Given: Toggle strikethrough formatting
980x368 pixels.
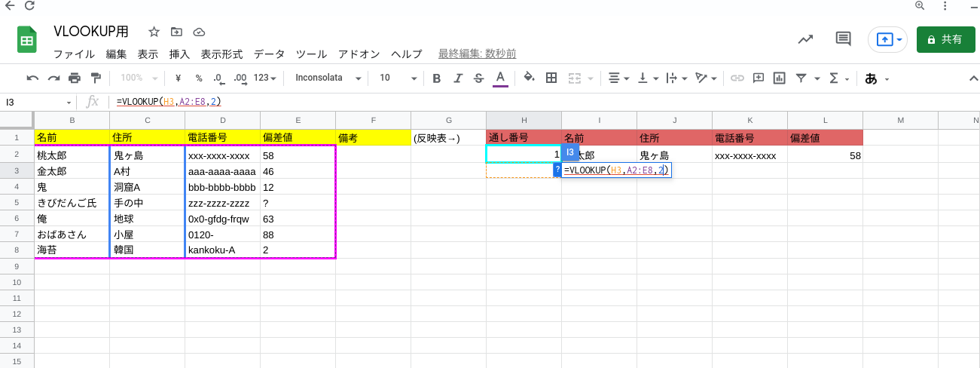Looking at the screenshot, I should tap(478, 78).
